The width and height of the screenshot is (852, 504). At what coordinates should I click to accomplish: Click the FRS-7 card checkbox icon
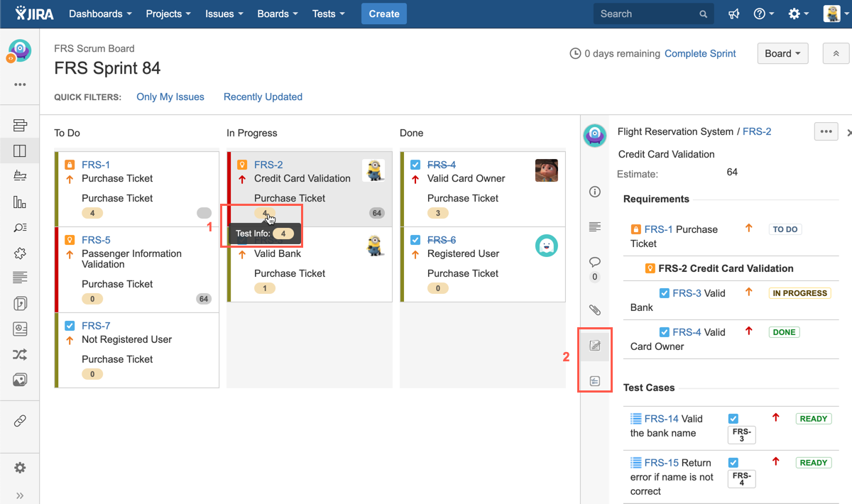coord(70,326)
